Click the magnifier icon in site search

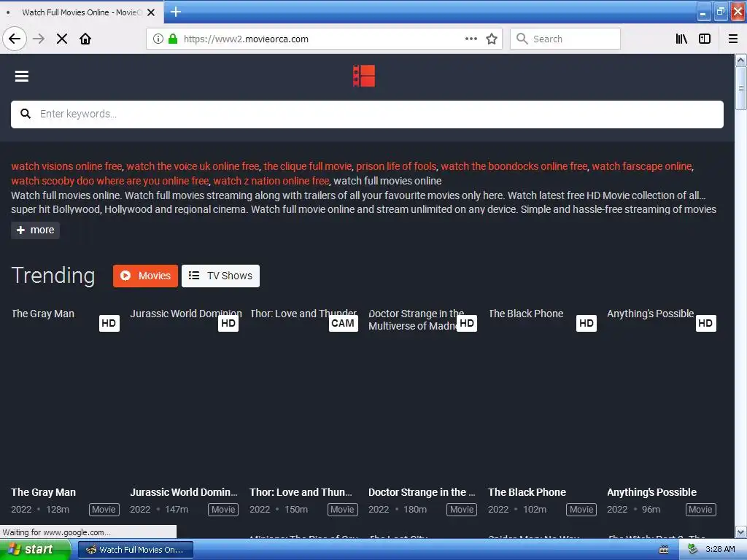26,114
